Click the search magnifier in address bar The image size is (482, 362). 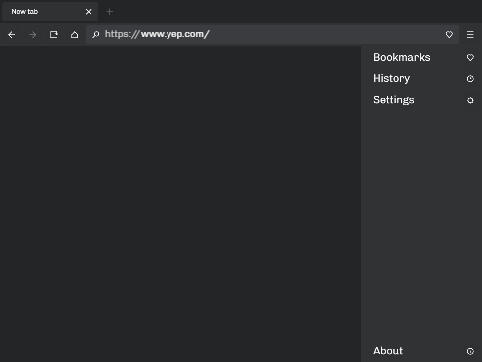pyautogui.click(x=96, y=34)
